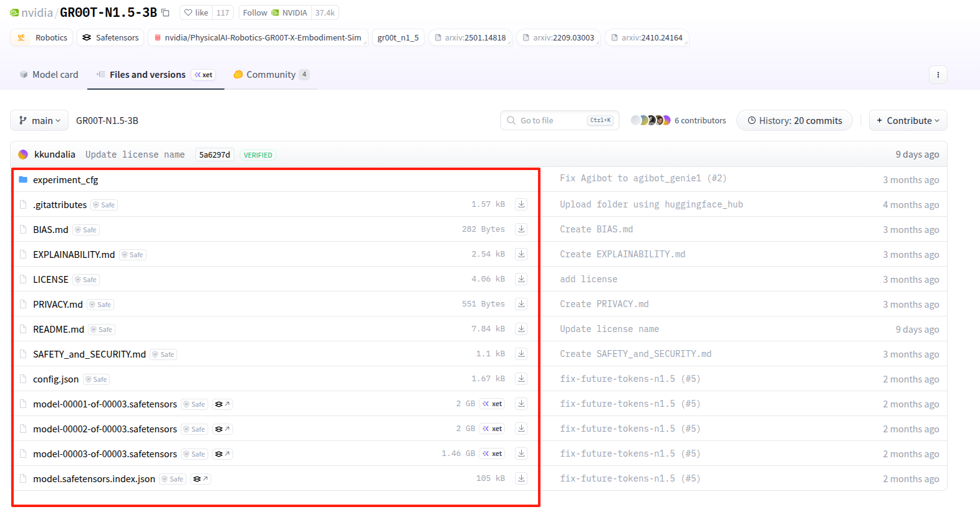Focus the Go to file search field
Screen dimensions: 980x532
[x=560, y=120]
